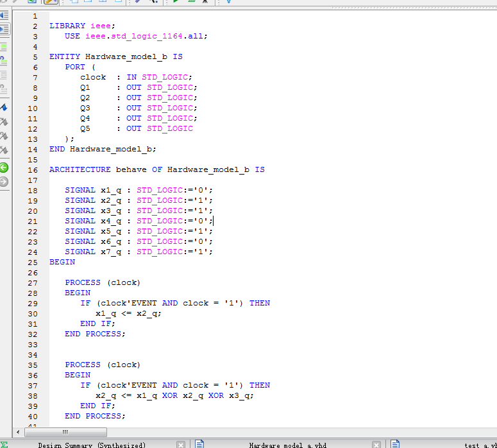
Task: Click the uncomment lines icon in sidebar
Action: coord(4,61)
